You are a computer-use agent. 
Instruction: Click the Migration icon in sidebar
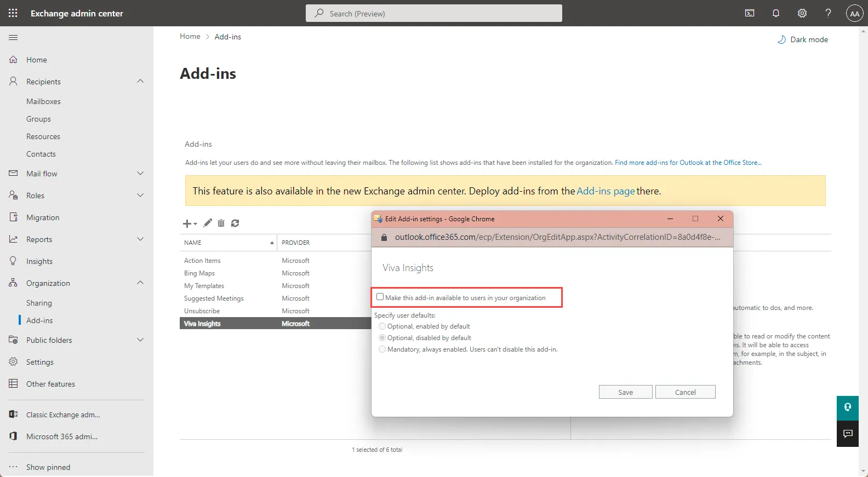(x=13, y=217)
